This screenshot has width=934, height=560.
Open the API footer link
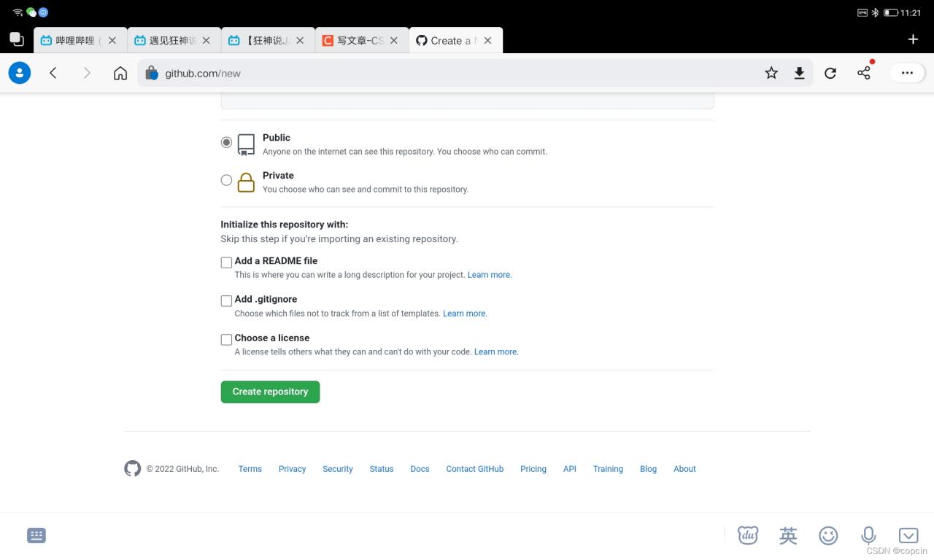pyautogui.click(x=570, y=469)
